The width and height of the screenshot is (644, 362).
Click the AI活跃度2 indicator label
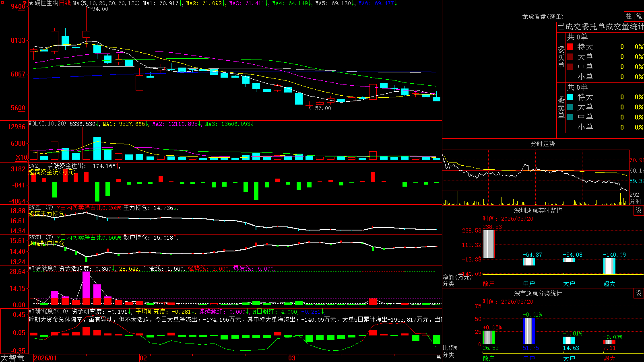click(x=42, y=268)
